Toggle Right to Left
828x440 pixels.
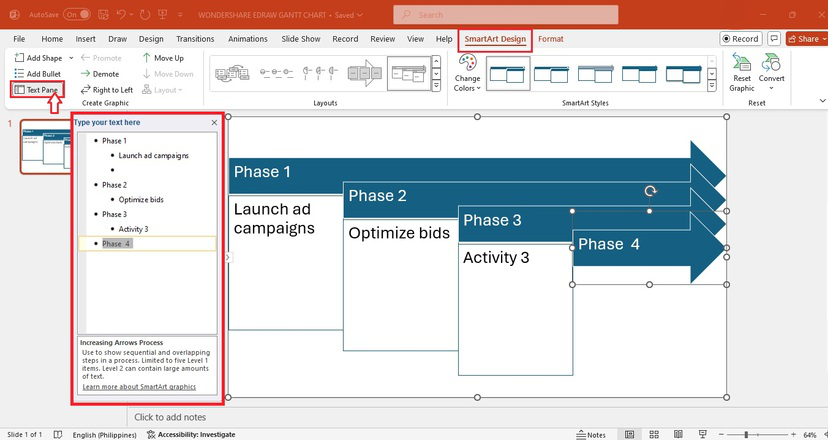pyautogui.click(x=107, y=90)
